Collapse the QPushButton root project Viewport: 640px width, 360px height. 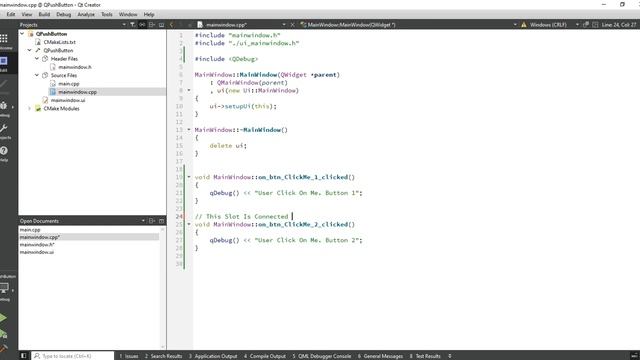pos(22,34)
